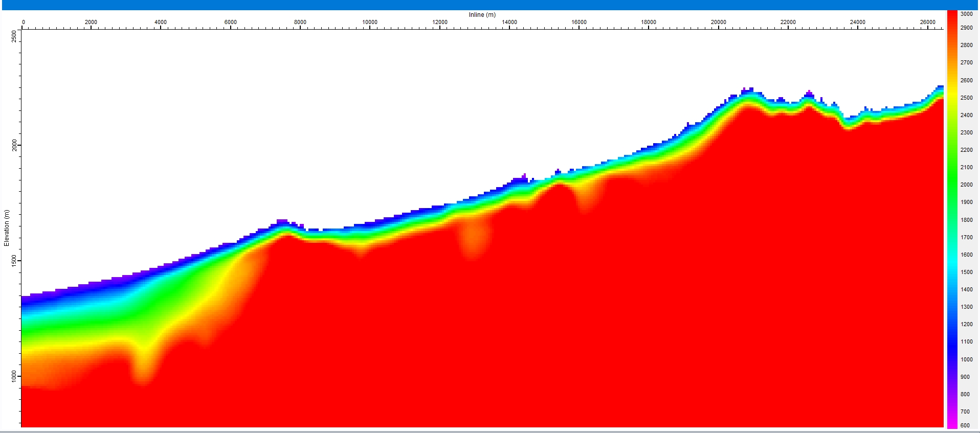
Task: Select inline axis tick label 12000
Action: tap(440, 22)
